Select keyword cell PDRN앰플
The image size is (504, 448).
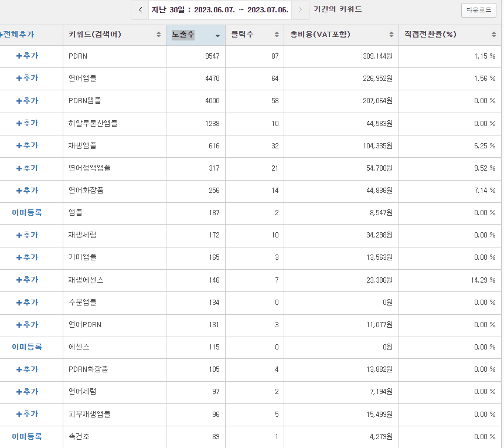pos(114,101)
